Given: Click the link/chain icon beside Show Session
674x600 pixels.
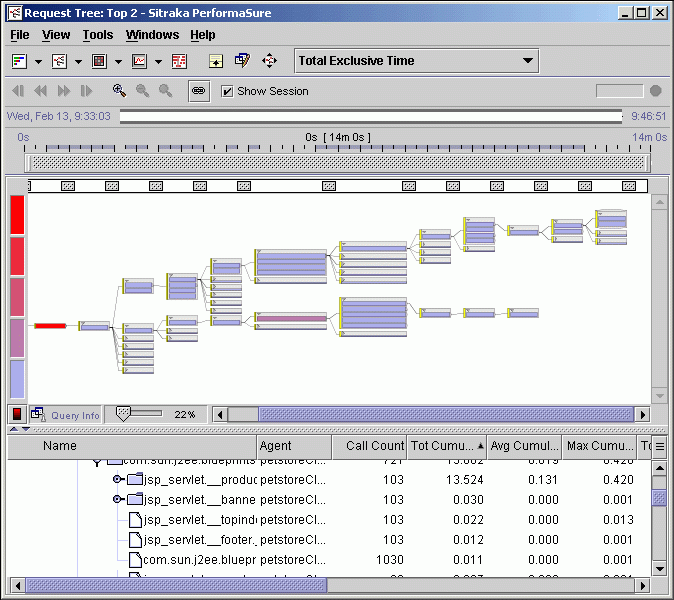Looking at the screenshot, I should click(x=198, y=91).
